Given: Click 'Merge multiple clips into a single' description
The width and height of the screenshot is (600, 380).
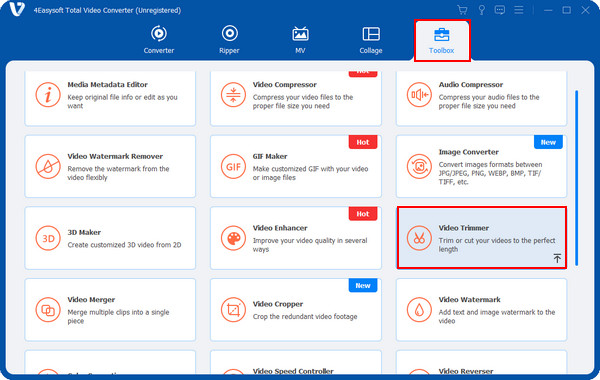Looking at the screenshot, I should click(118, 316).
